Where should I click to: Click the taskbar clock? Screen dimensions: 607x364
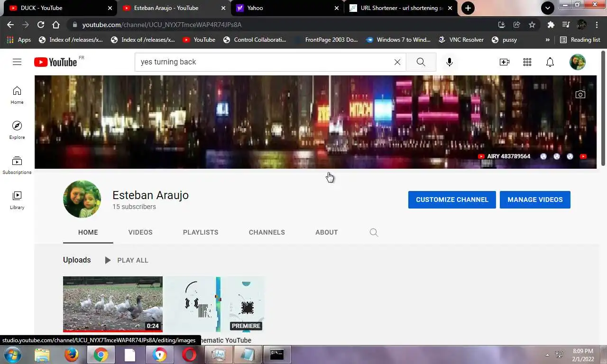click(583, 355)
